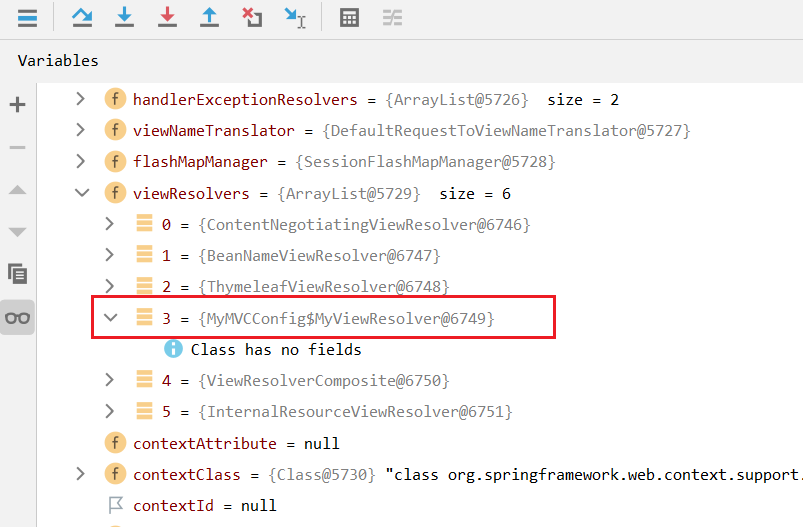
Task: Click the Step Over debugger icon
Action: [82, 18]
